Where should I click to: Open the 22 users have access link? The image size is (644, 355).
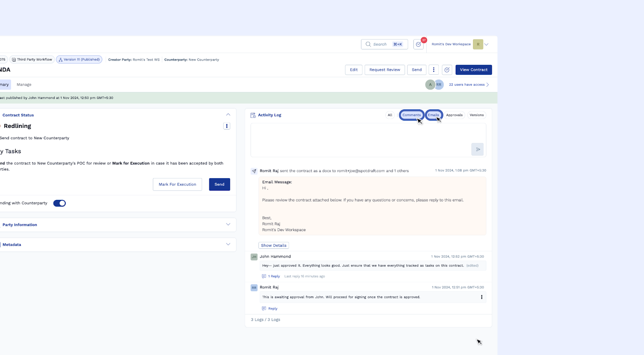(467, 84)
